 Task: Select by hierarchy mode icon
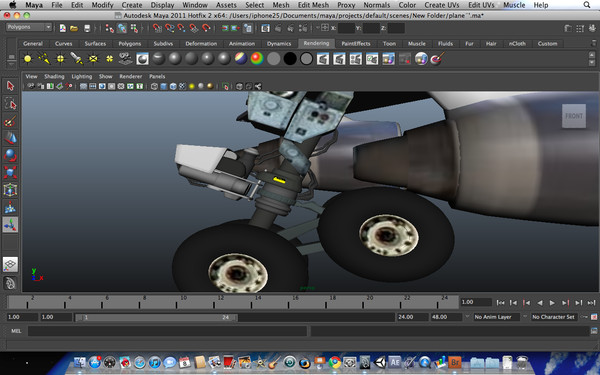click(109, 28)
